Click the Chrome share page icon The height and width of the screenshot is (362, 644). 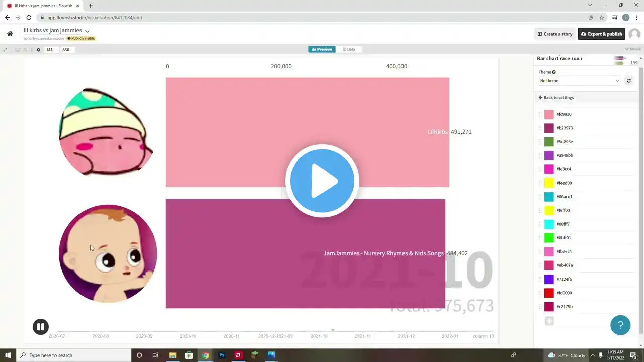coord(591,17)
